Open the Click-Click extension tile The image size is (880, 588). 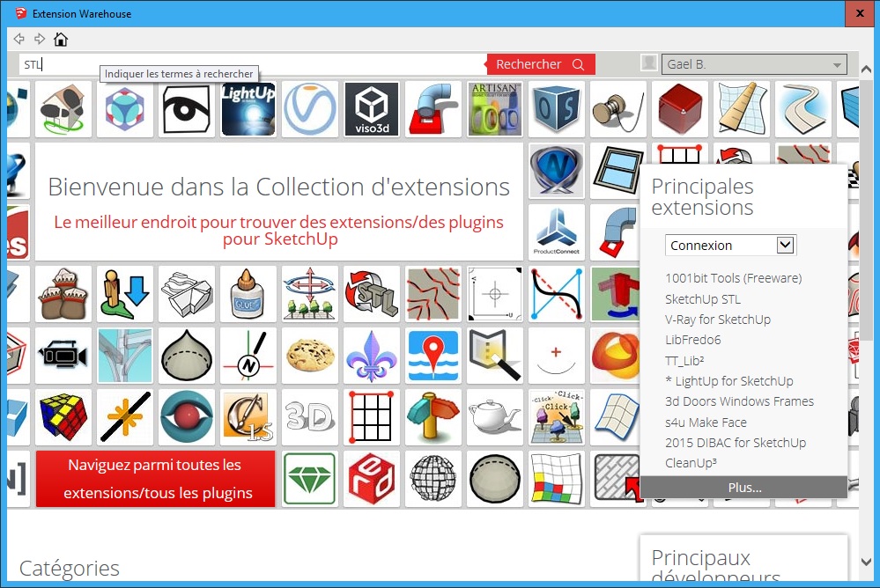click(556, 417)
